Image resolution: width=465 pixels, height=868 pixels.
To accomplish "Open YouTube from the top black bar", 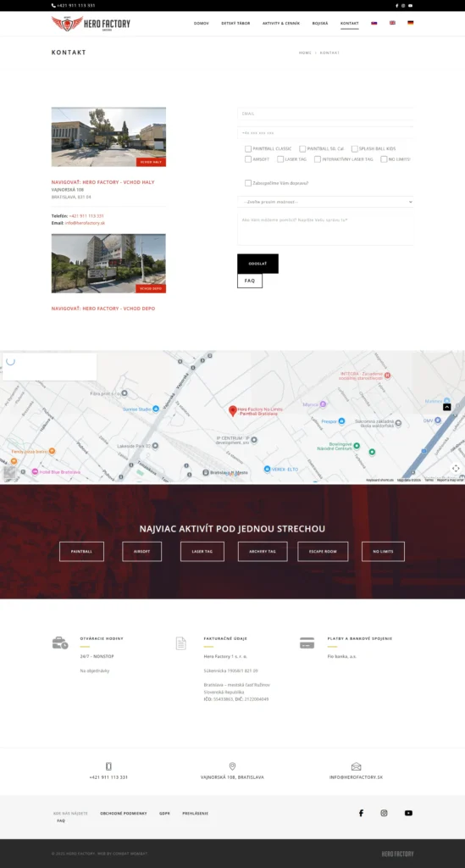I will coord(410,6).
